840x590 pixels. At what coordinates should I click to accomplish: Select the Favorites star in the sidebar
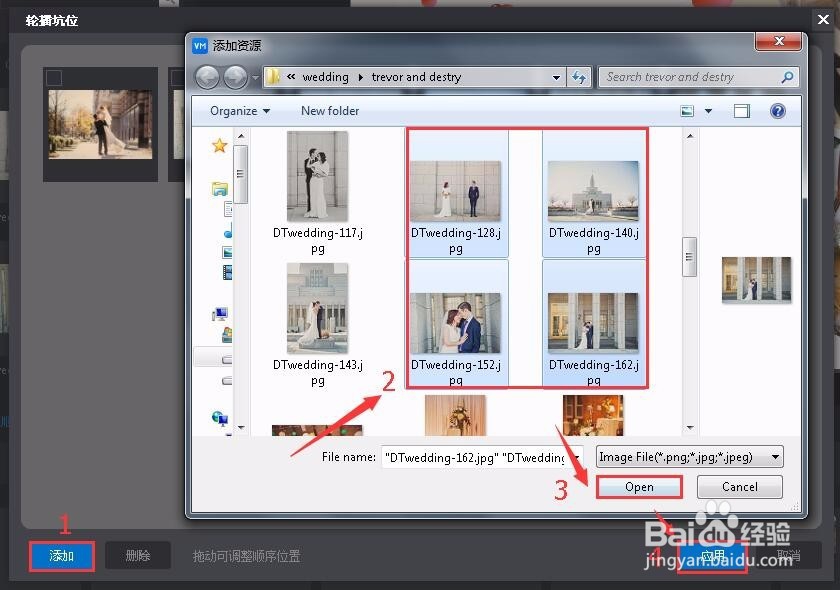pos(219,144)
